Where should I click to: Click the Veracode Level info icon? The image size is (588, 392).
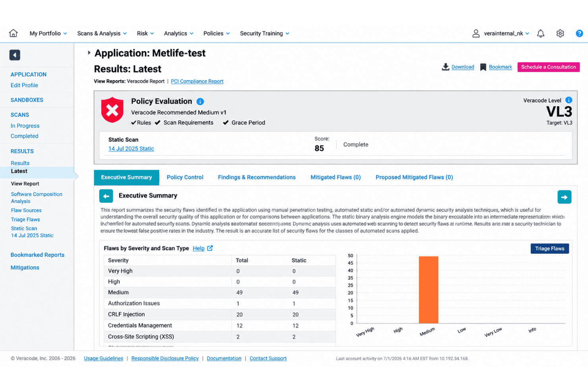(x=569, y=100)
